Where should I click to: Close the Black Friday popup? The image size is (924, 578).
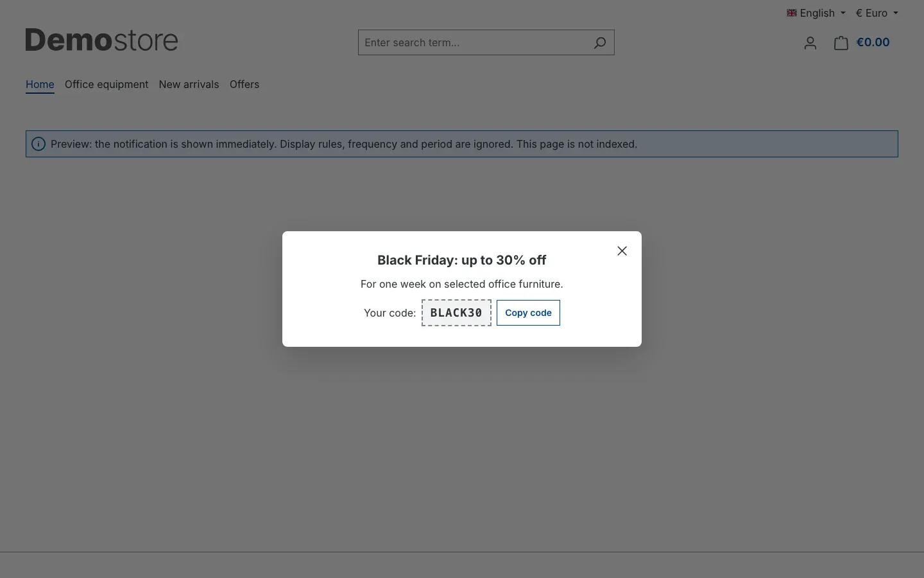click(622, 251)
